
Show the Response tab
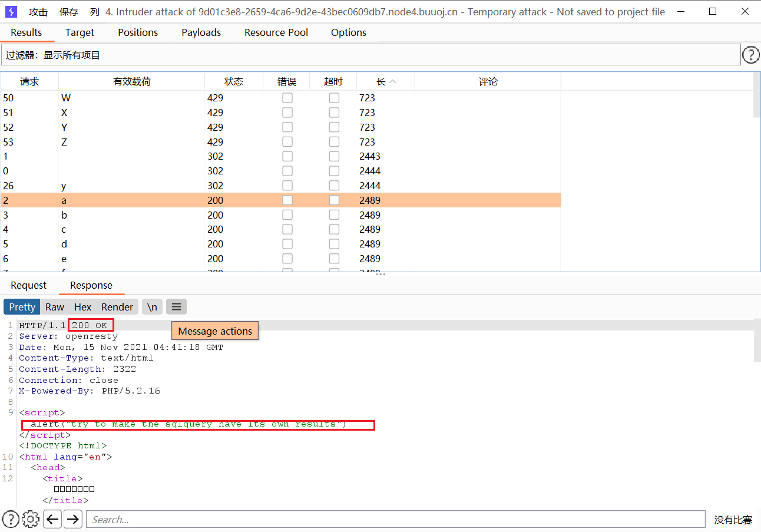click(x=91, y=285)
